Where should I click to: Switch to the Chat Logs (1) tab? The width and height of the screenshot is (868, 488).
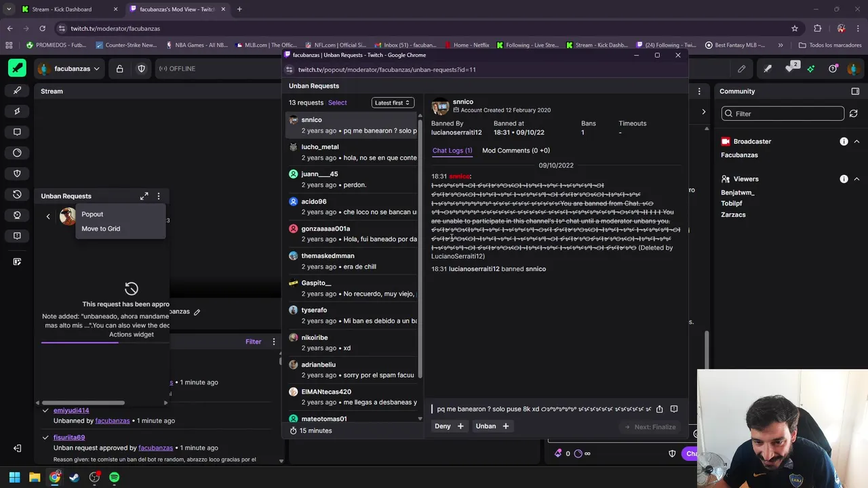click(452, 150)
